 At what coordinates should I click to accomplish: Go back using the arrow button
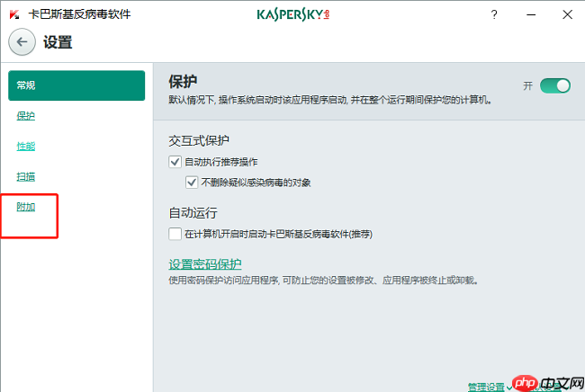[x=22, y=42]
